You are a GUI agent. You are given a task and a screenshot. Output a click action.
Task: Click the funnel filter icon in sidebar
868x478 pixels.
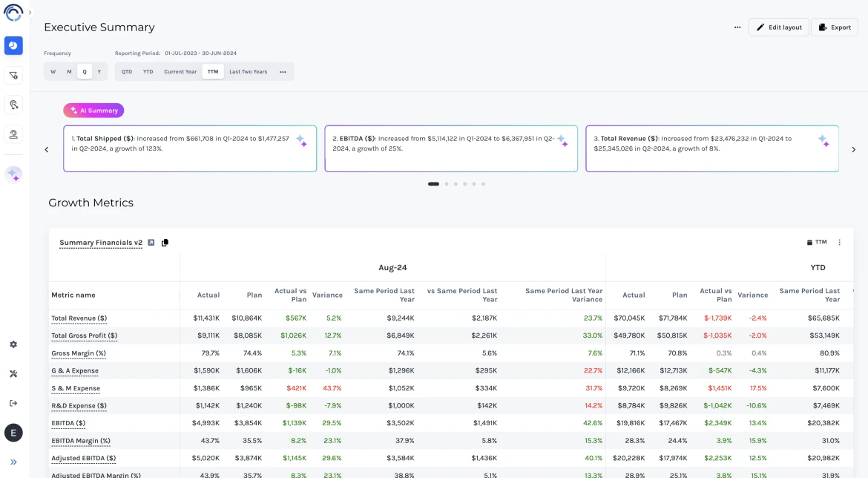click(13, 75)
